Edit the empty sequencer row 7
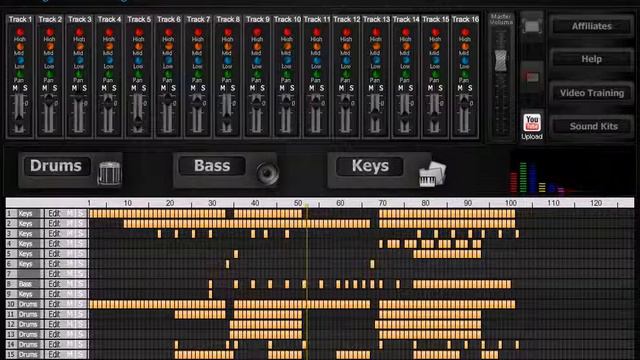 (x=54, y=274)
